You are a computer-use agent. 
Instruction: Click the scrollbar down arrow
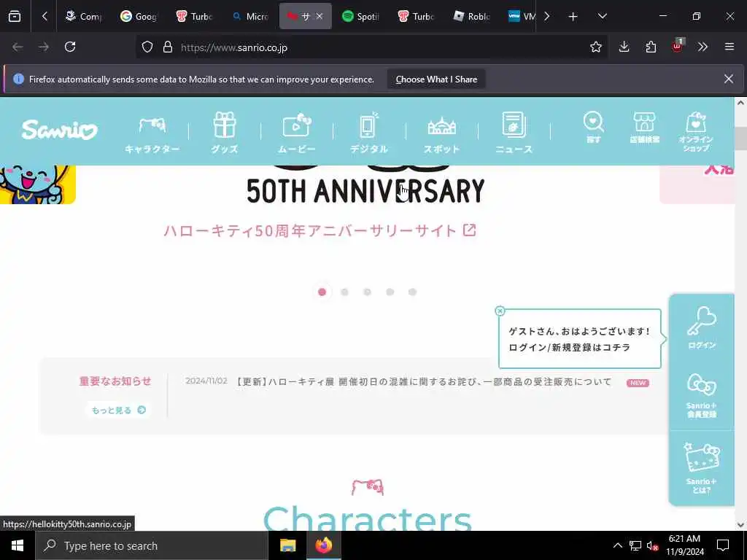coord(741,525)
